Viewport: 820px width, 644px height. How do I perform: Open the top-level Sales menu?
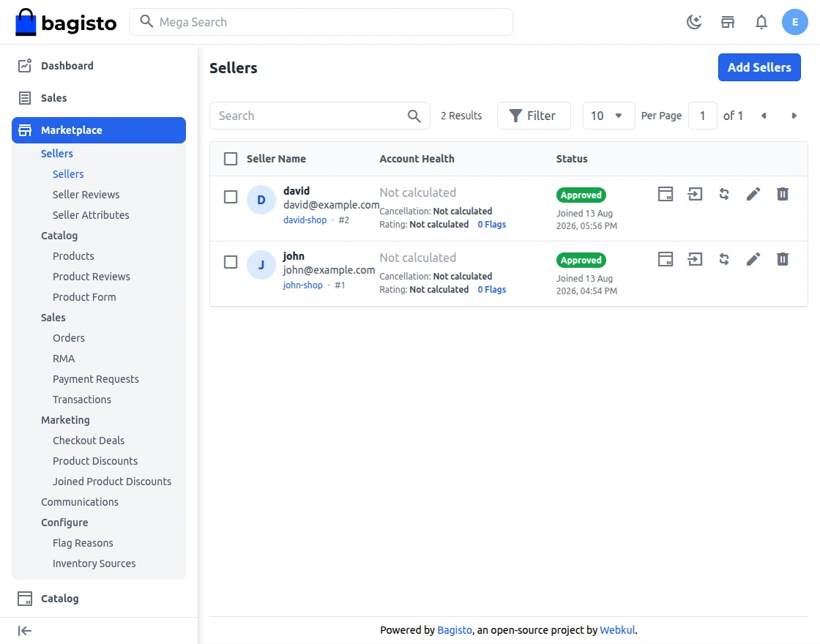tap(99, 98)
